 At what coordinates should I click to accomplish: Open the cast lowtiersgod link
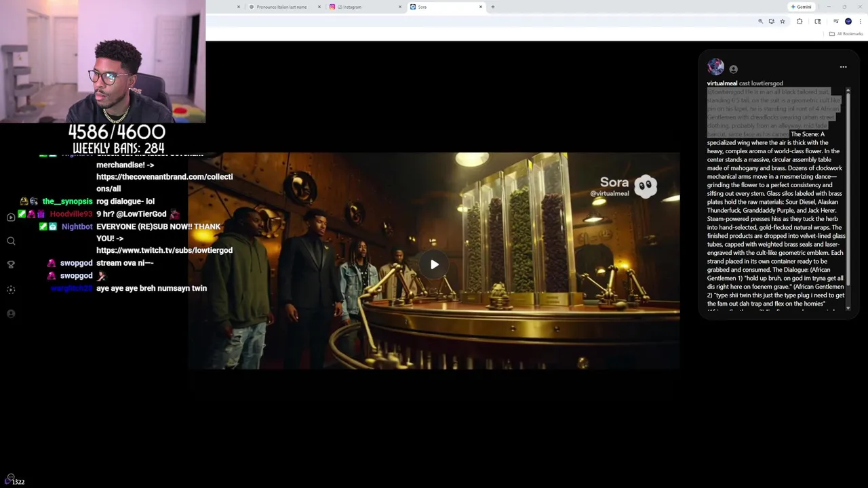click(x=761, y=83)
